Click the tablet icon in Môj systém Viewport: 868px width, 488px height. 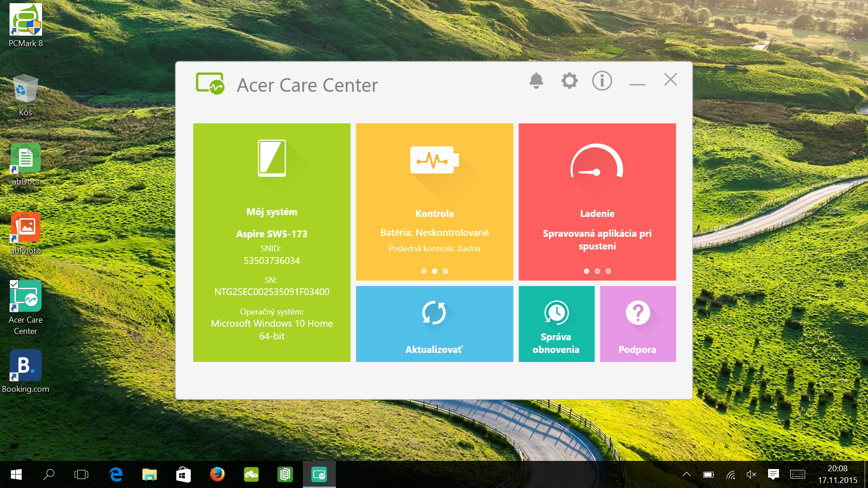[272, 158]
